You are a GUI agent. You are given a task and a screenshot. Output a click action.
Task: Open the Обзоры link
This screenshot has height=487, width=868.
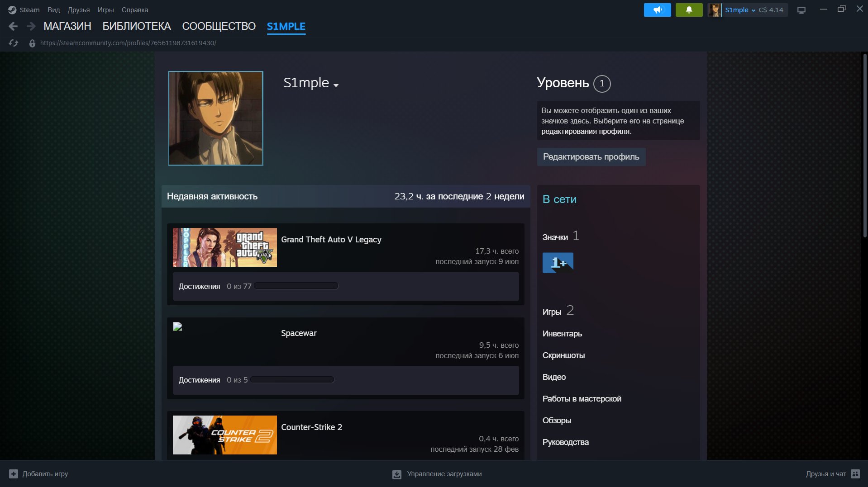(557, 421)
